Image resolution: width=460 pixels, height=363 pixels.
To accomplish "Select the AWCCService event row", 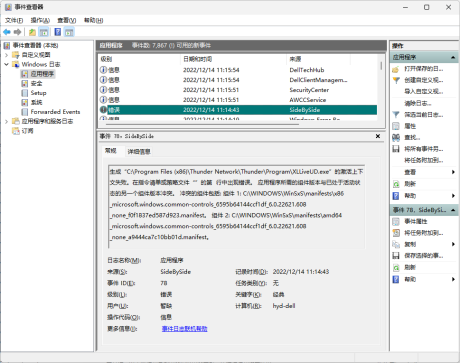I will pyautogui.click(x=238, y=100).
